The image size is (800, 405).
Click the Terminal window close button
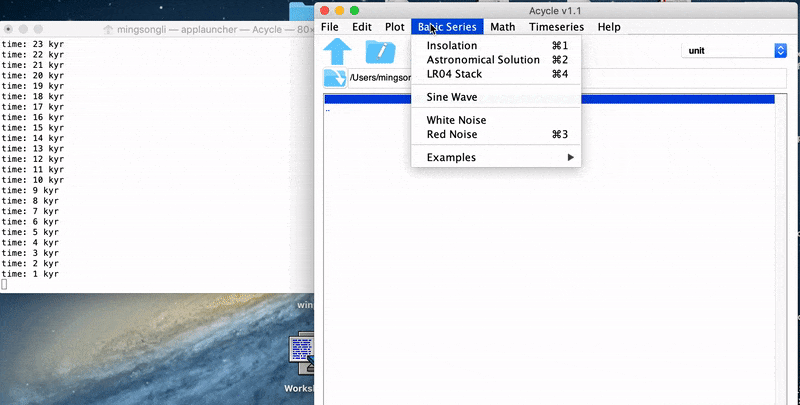[8, 29]
